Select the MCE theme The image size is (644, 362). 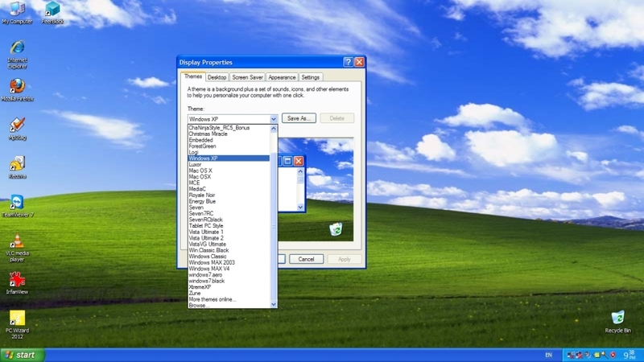coord(229,183)
